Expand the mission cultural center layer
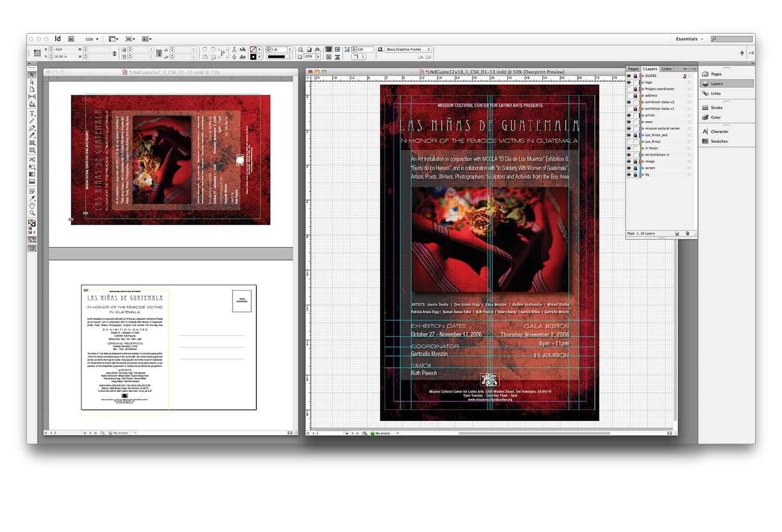782x532 pixels. (x=643, y=128)
